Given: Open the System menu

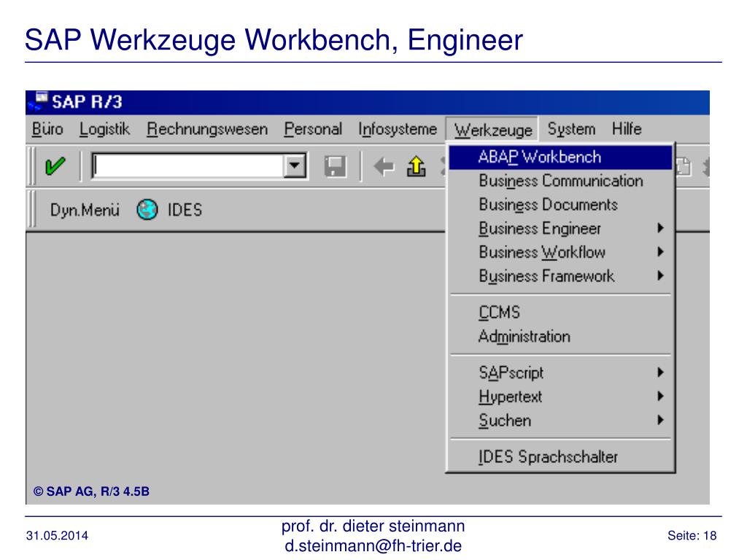Looking at the screenshot, I should [571, 129].
